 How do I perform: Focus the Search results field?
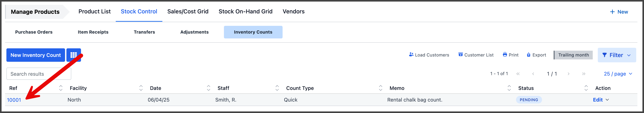pos(39,74)
